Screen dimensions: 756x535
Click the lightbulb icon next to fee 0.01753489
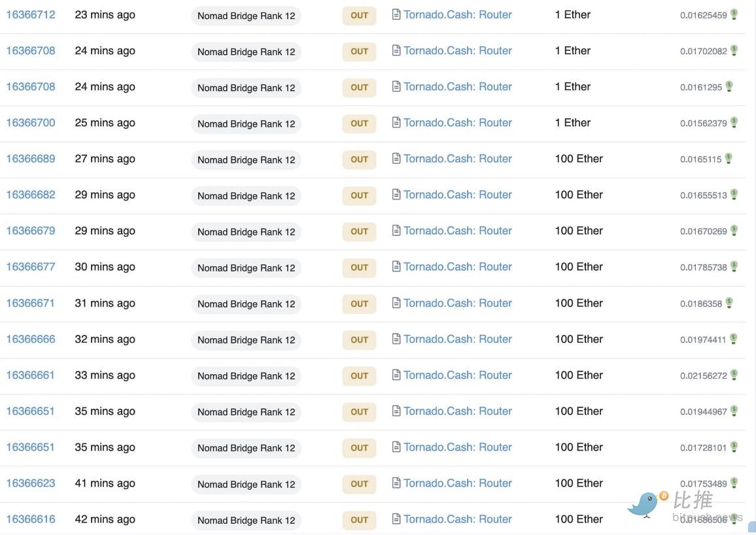point(734,482)
